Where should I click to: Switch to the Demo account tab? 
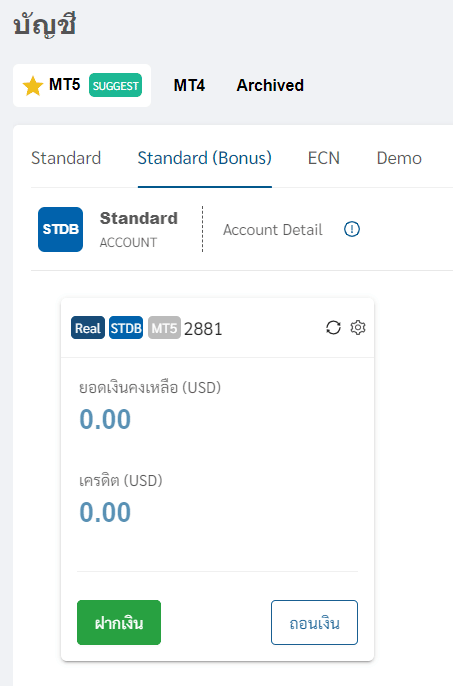point(399,158)
